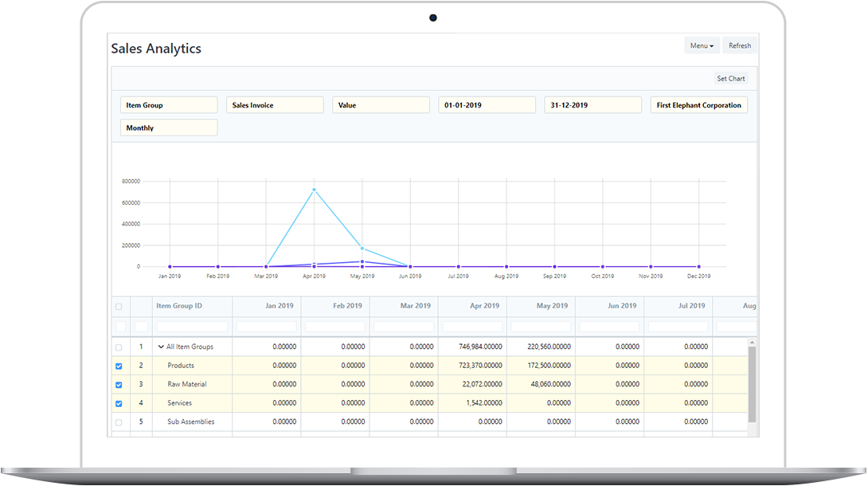Open the Sales Invoice document type dropdown
Screen dimensions: 868x486
(x=274, y=104)
